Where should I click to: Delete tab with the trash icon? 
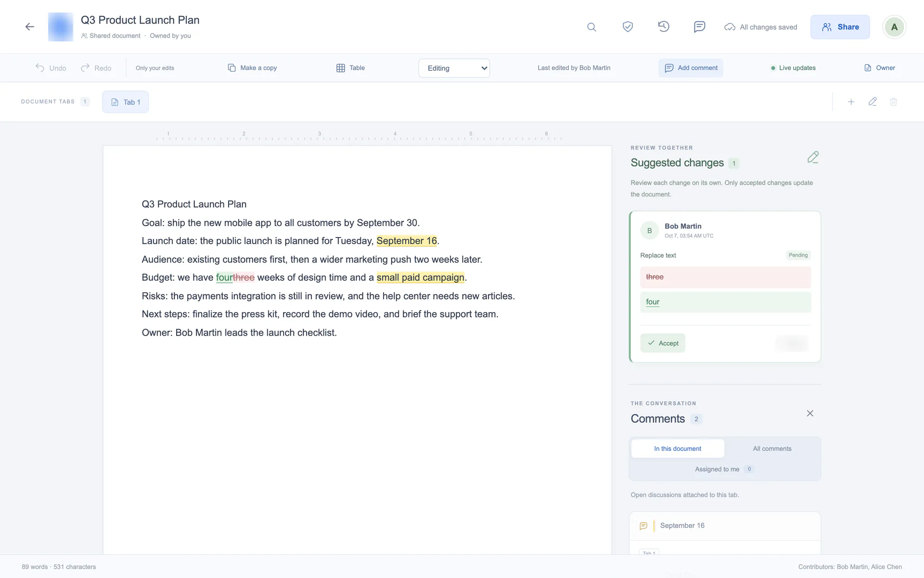894,102
